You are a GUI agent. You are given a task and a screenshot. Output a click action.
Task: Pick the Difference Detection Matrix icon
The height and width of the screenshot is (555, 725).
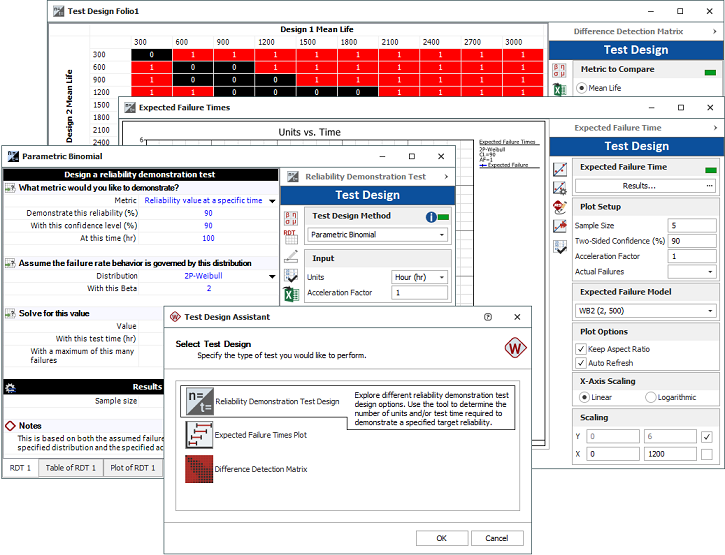200,468
